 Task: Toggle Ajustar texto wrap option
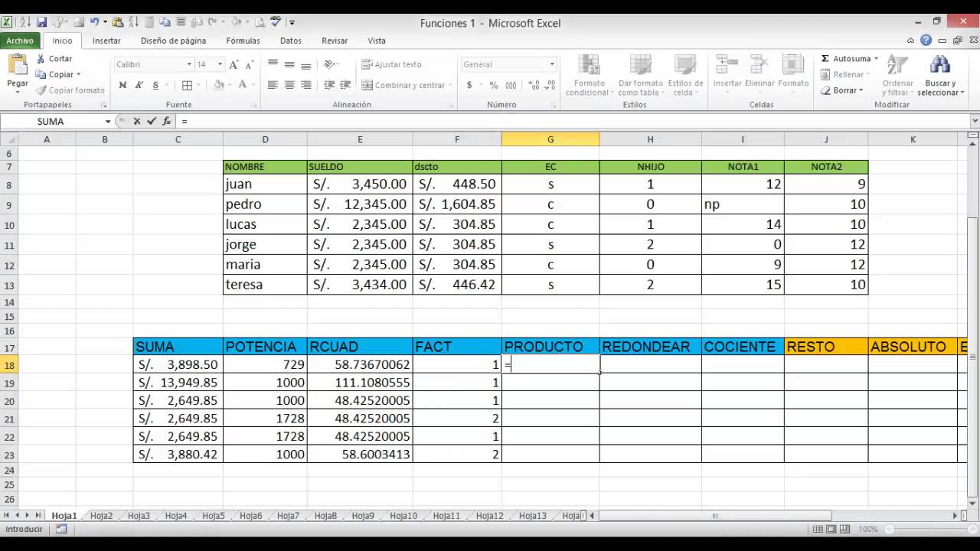(x=392, y=65)
